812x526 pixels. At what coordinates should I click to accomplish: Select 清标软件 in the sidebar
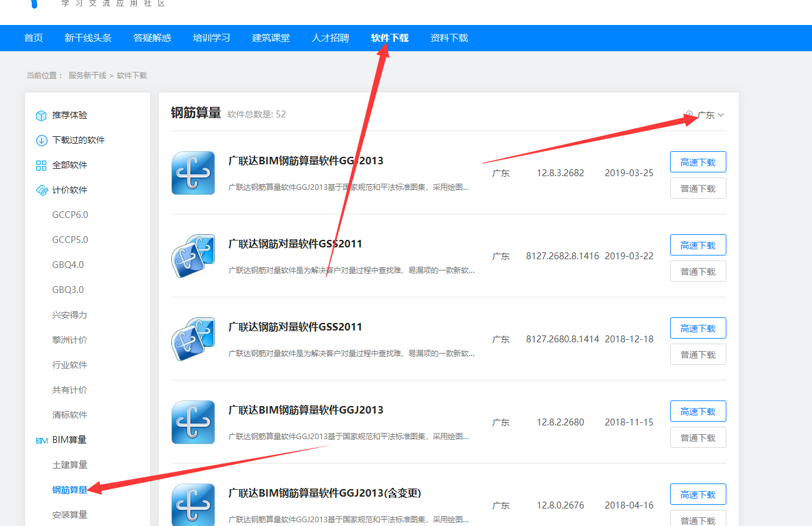point(70,415)
